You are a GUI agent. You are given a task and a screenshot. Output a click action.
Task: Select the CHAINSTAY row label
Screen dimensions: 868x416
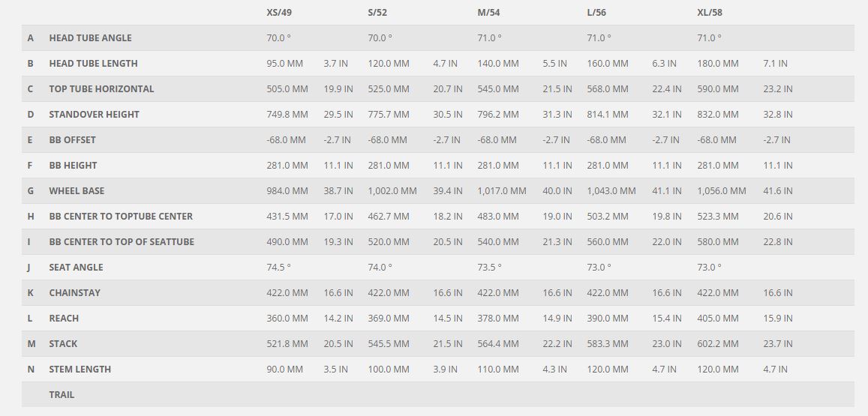click(74, 293)
